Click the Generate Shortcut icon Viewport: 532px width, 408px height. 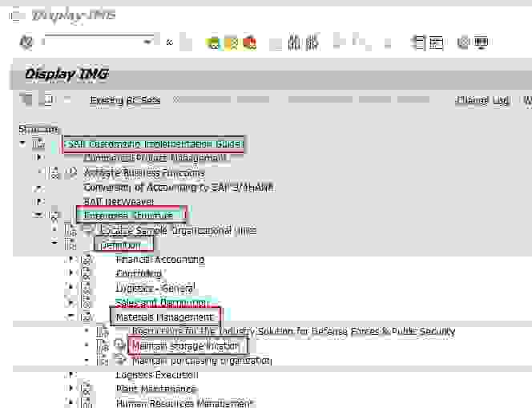coord(437,42)
